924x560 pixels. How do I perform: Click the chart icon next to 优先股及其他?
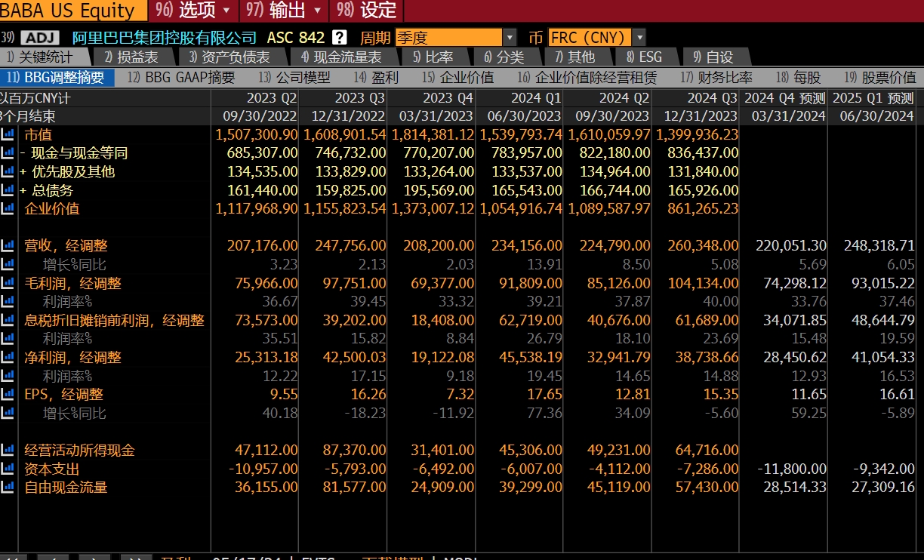pyautogui.click(x=8, y=171)
